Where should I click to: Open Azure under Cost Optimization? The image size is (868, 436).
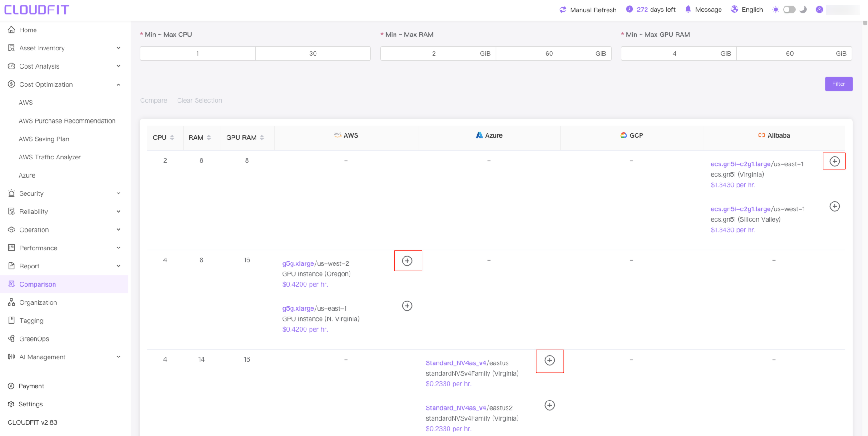click(27, 175)
